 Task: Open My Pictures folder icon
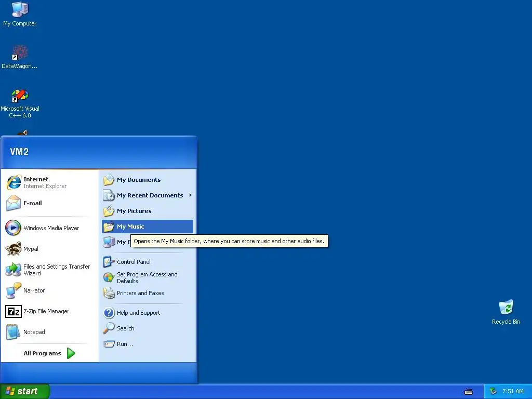pos(109,211)
